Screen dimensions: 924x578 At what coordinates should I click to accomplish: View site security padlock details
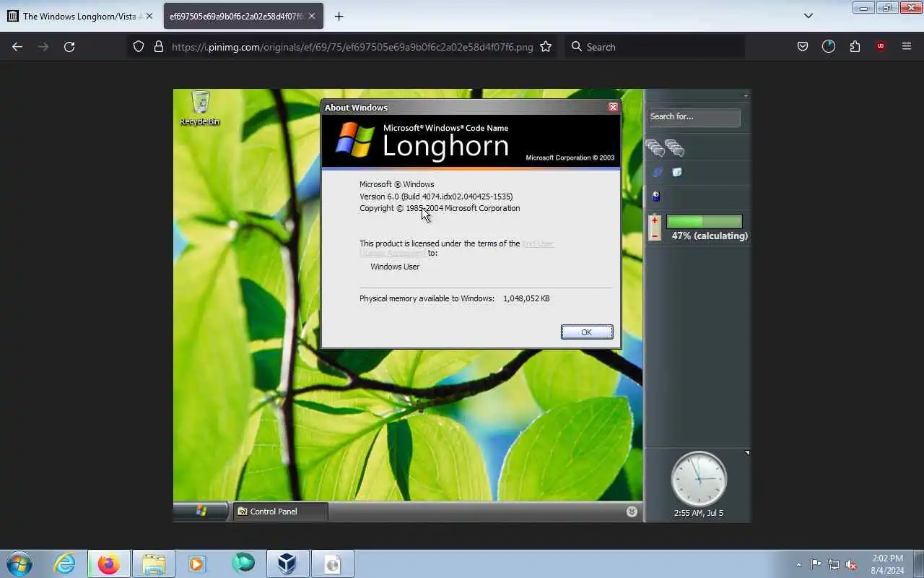click(x=159, y=46)
